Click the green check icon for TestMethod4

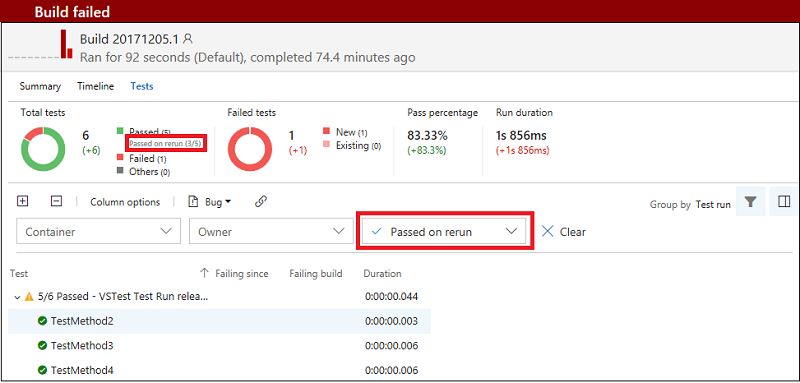(42, 370)
